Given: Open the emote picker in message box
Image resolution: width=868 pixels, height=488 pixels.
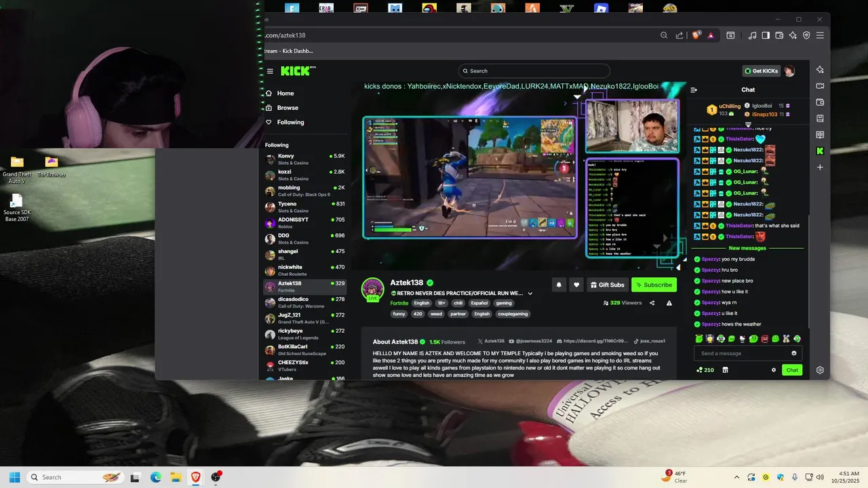Looking at the screenshot, I should [x=794, y=353].
